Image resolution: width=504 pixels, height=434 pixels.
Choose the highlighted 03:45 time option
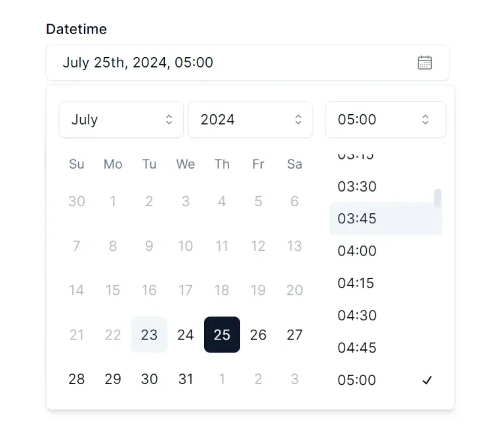click(x=357, y=219)
